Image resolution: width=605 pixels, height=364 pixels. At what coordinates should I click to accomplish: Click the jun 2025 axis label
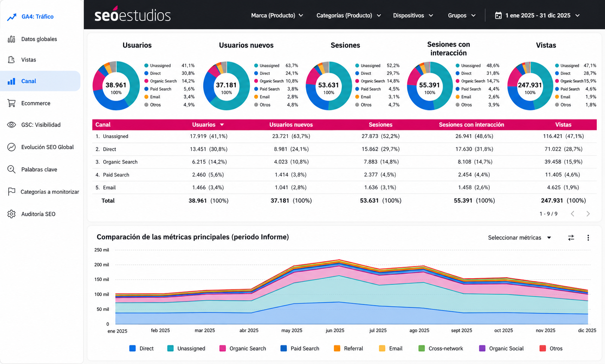(335, 330)
